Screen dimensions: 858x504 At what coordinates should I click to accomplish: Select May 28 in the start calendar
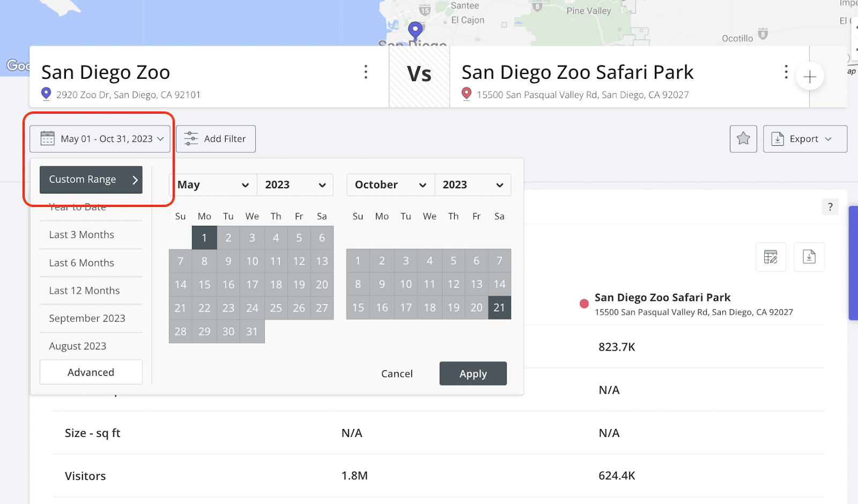[x=181, y=331]
